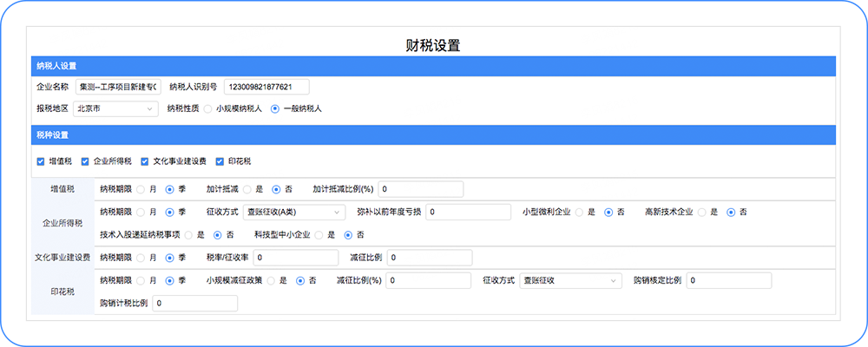Click the 弥补以前年度亏损 input field
868x347 pixels.
click(469, 212)
